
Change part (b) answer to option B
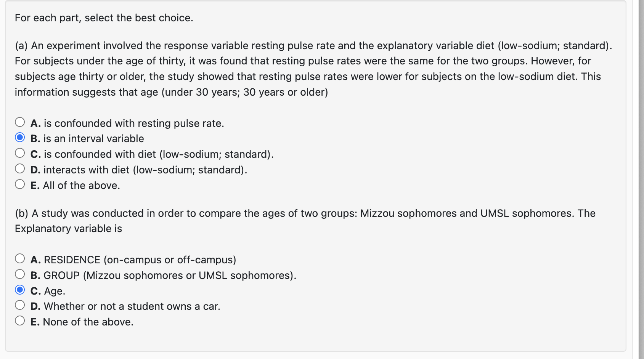coord(19,273)
